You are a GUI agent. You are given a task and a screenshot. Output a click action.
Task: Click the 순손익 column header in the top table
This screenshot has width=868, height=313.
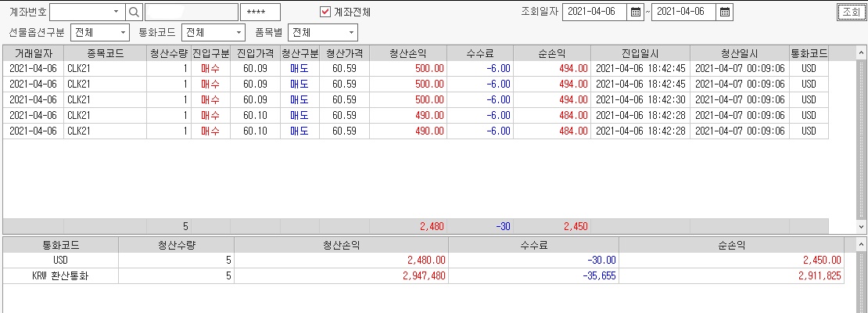pos(552,52)
